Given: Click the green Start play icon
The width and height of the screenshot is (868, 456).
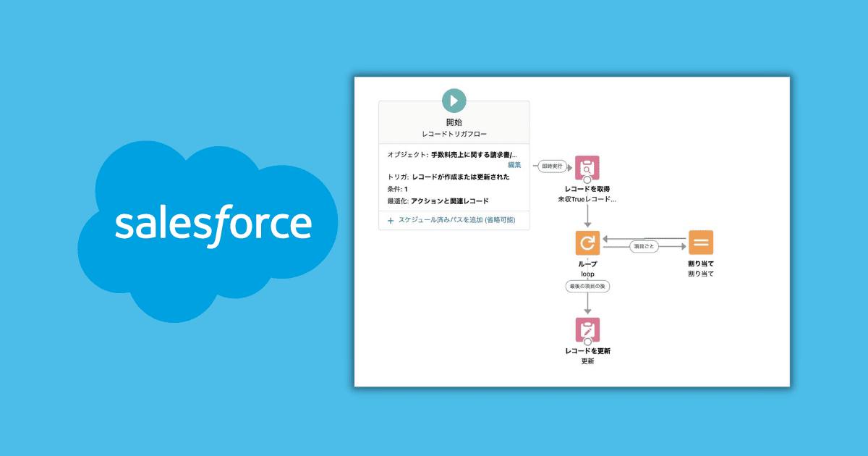Looking at the screenshot, I should [454, 100].
